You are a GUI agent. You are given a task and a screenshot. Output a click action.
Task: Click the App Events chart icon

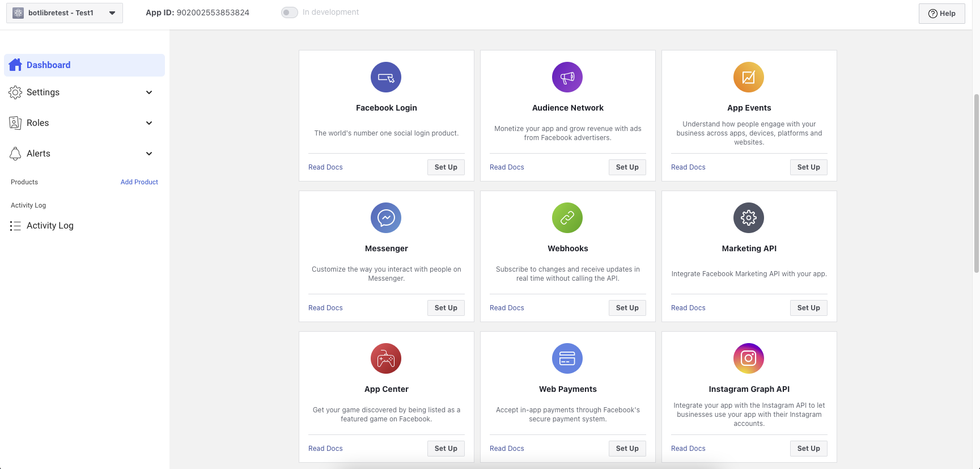tap(749, 77)
